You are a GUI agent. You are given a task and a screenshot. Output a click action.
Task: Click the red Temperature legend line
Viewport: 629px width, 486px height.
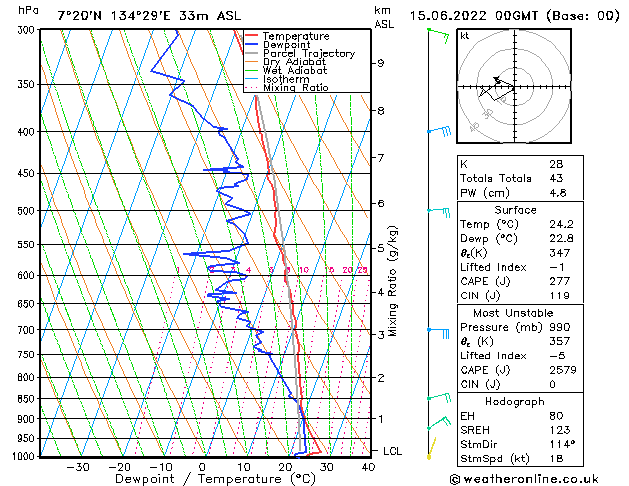tap(251, 36)
